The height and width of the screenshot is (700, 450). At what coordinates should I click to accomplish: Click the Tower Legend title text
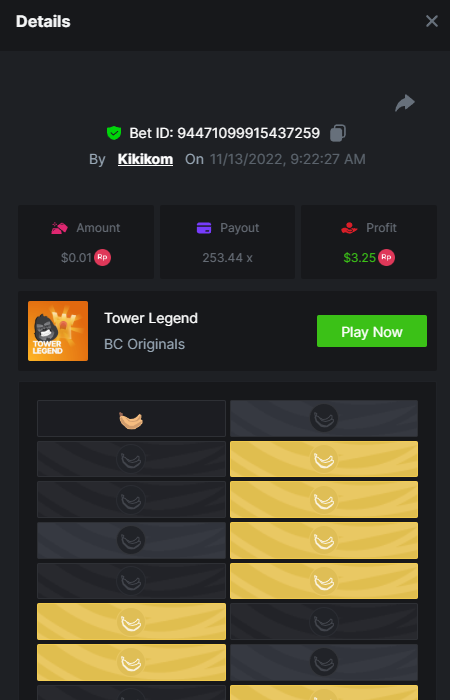[151, 318]
